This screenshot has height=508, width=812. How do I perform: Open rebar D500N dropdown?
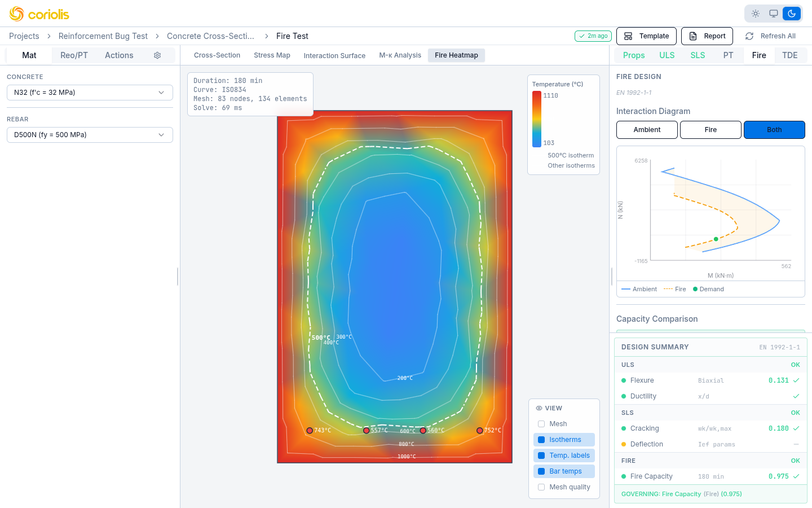pyautogui.click(x=90, y=135)
